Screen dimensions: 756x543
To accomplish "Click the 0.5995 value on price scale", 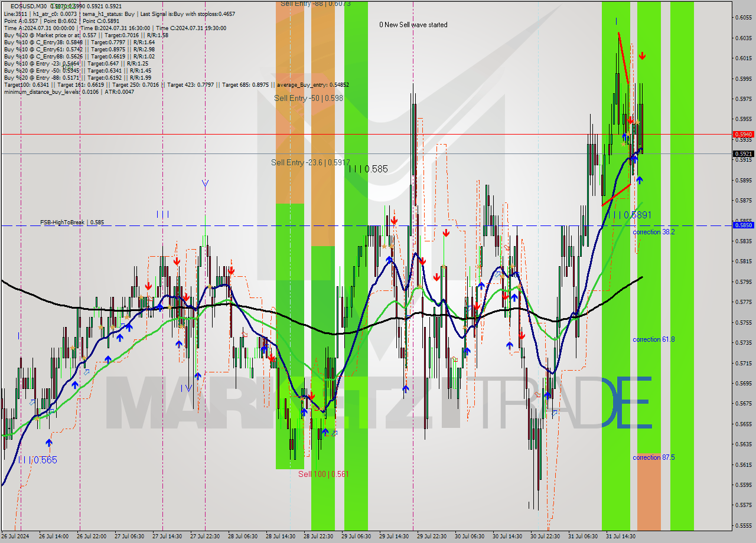I will [743, 78].
